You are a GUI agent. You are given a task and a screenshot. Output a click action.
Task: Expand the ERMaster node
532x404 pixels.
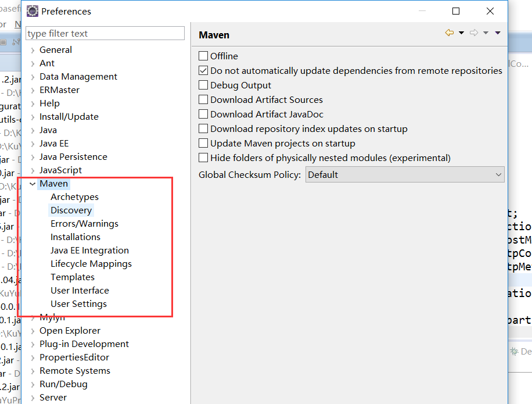click(x=33, y=90)
